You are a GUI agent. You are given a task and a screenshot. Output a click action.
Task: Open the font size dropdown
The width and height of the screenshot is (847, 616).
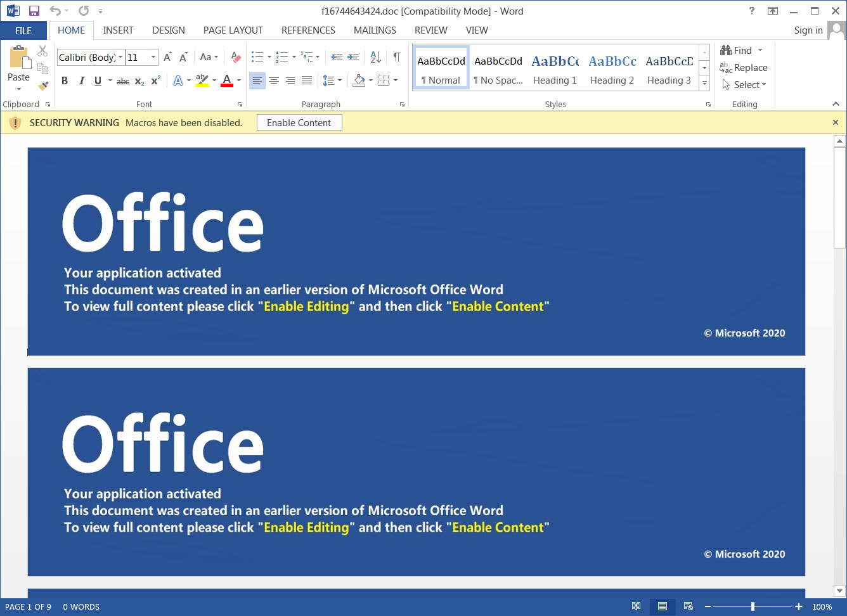(x=152, y=57)
